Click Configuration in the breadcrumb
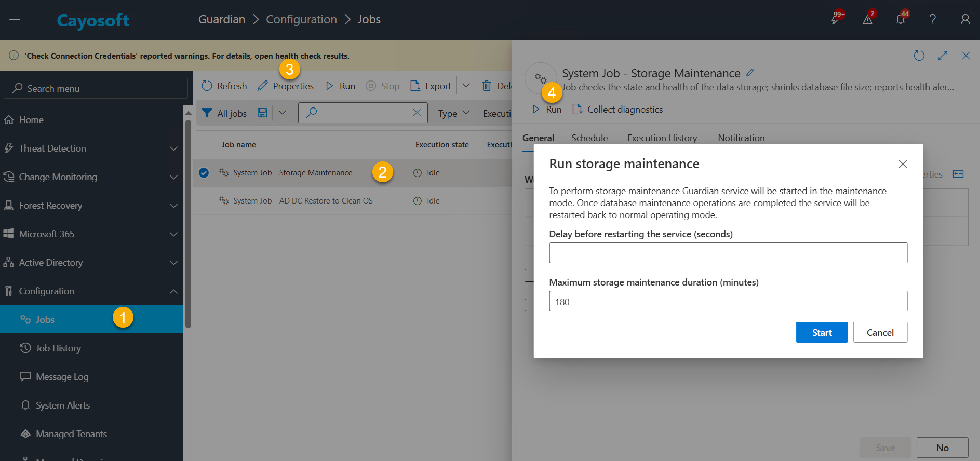The height and width of the screenshot is (461, 980). click(x=301, y=20)
